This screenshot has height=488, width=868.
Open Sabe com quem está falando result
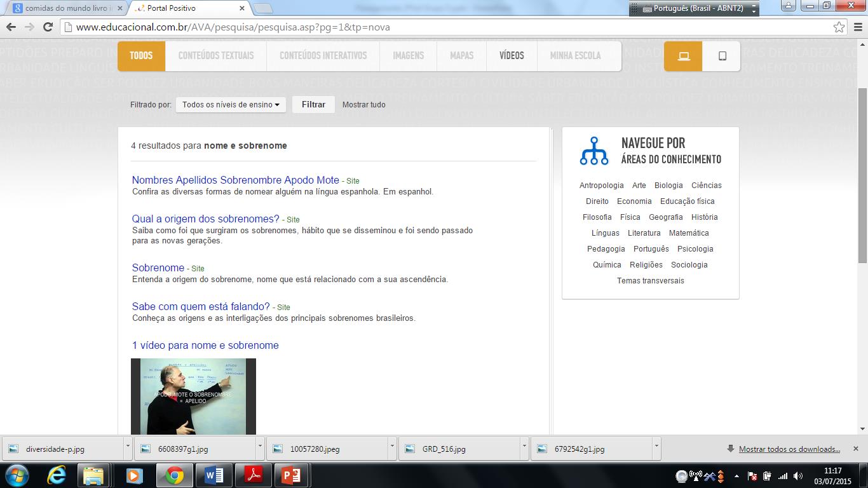coord(201,306)
